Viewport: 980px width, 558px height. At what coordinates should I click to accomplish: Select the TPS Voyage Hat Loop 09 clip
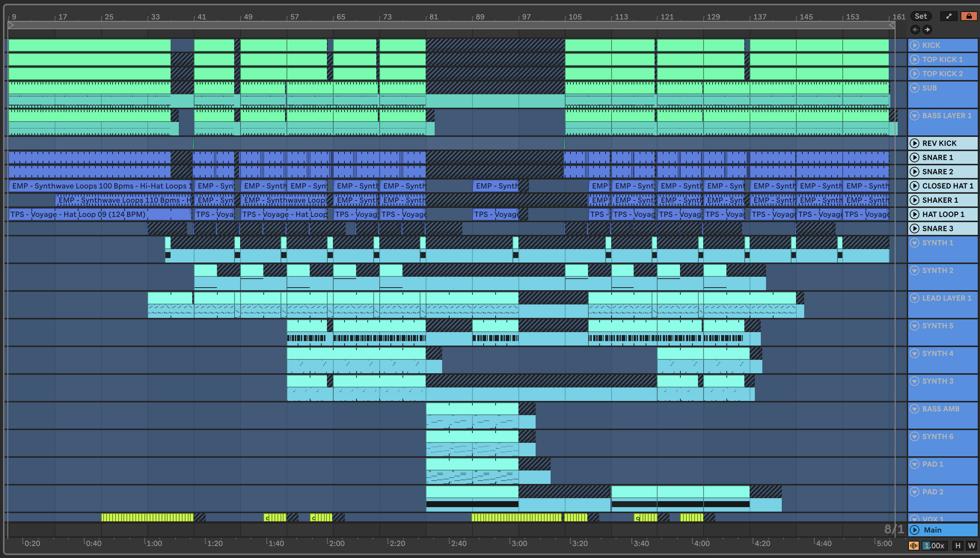[99, 214]
